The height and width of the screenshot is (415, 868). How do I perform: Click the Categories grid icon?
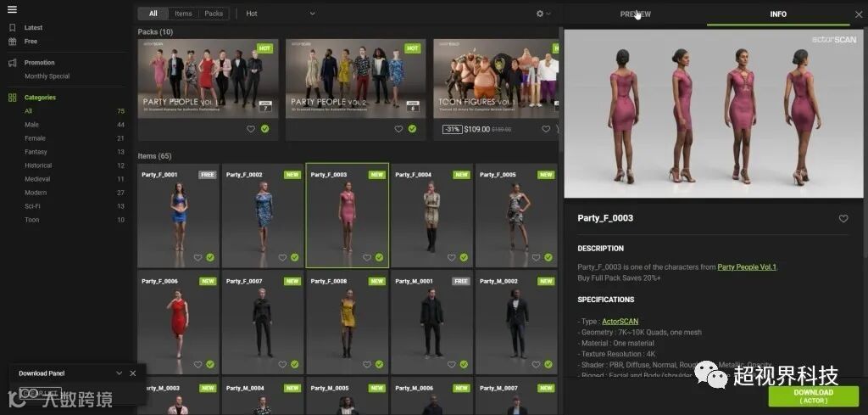click(12, 98)
